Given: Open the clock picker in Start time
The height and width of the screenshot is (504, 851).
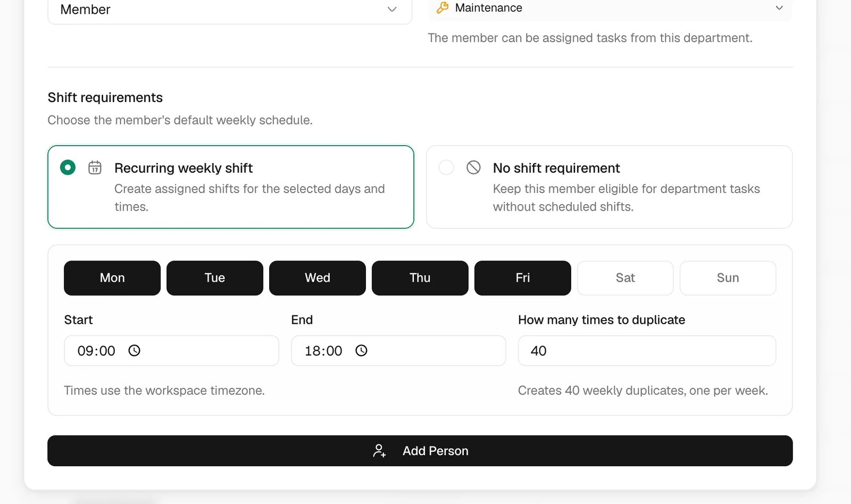Looking at the screenshot, I should click(x=134, y=350).
